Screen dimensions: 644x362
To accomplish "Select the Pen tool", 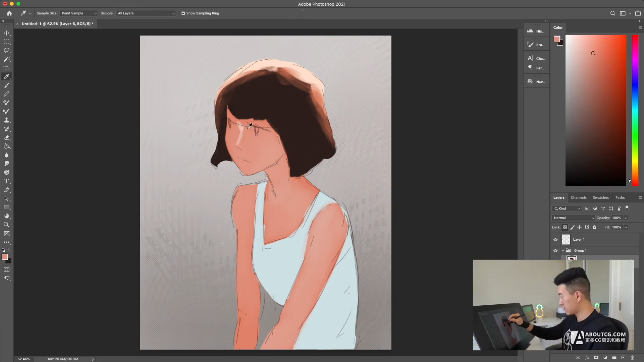I will coord(6,190).
